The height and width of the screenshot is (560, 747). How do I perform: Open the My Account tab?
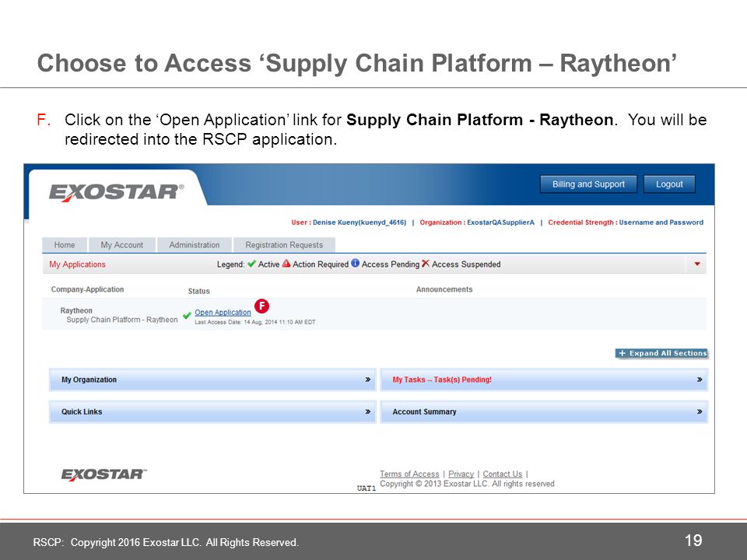[x=122, y=245]
